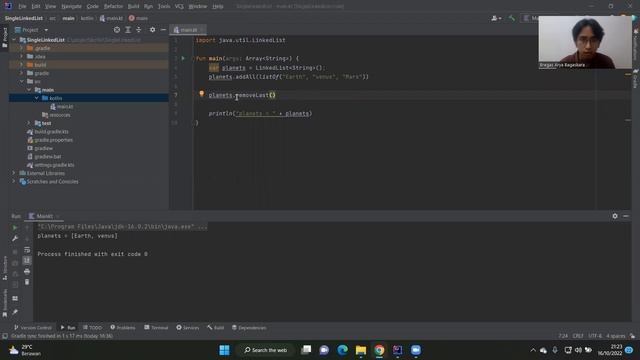Expand the test folder
640x360 pixels.
(x=29, y=123)
